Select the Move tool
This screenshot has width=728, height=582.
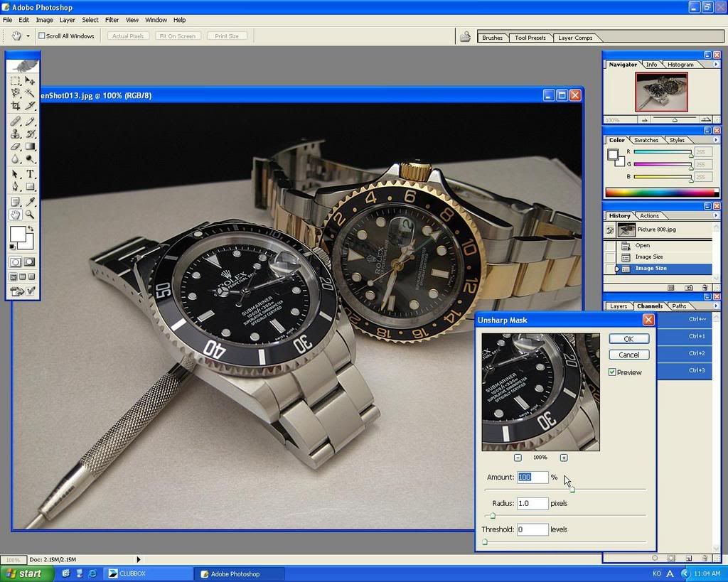pyautogui.click(x=30, y=81)
